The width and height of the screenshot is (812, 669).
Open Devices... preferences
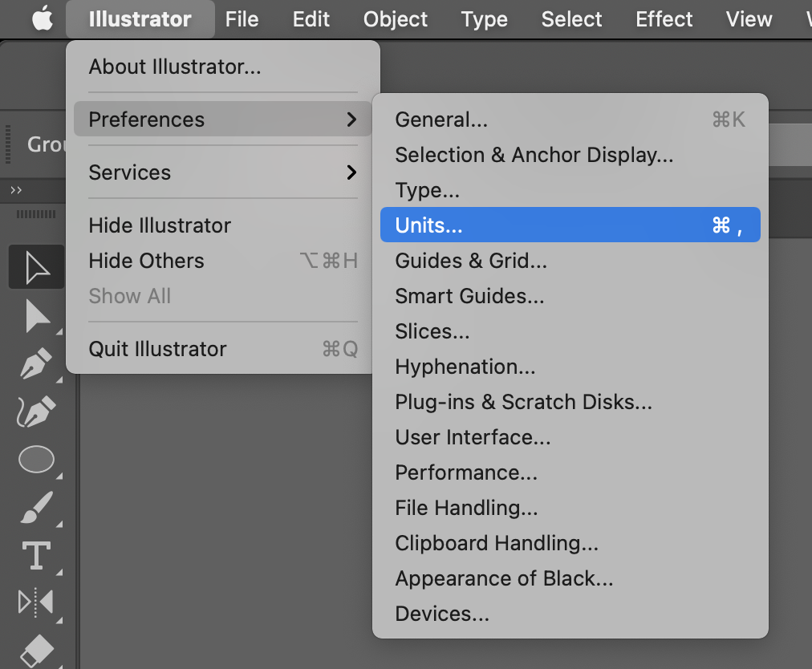click(x=570, y=614)
